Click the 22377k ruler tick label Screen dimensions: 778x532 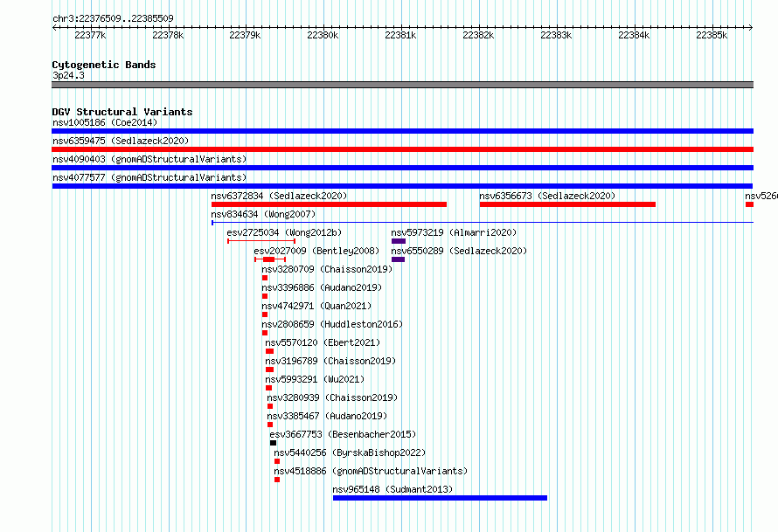90,35
